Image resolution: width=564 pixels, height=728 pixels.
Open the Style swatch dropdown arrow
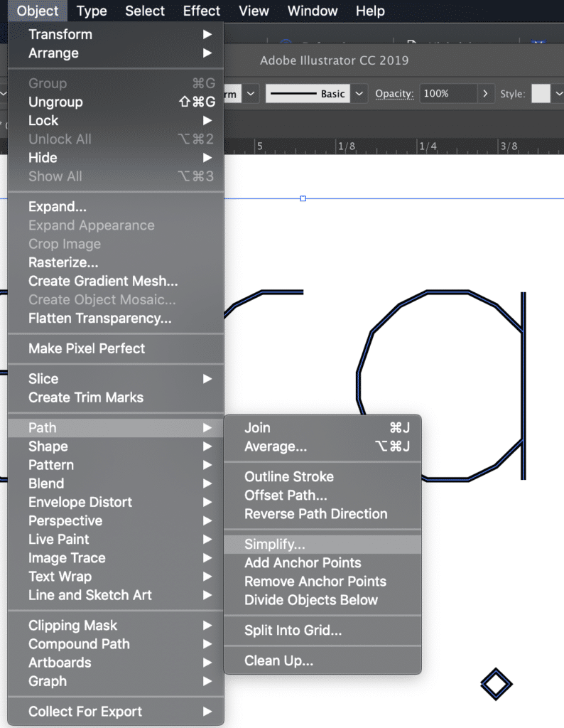pyautogui.click(x=558, y=94)
